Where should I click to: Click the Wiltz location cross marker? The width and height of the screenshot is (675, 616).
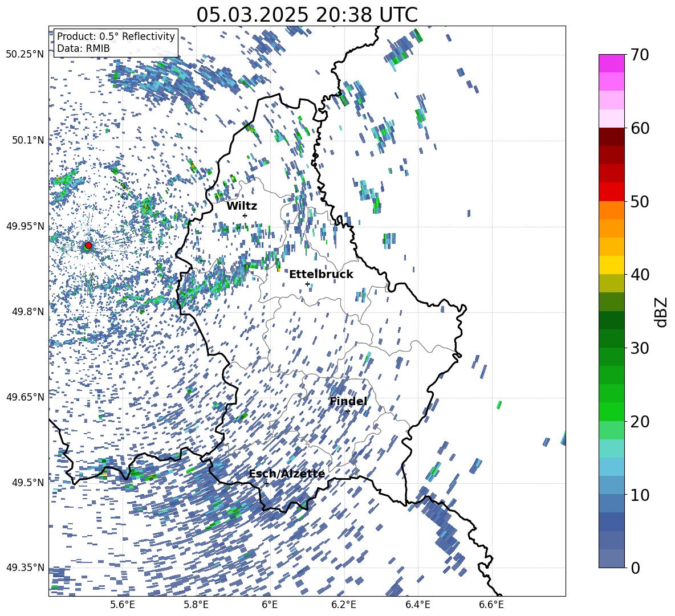245,215
